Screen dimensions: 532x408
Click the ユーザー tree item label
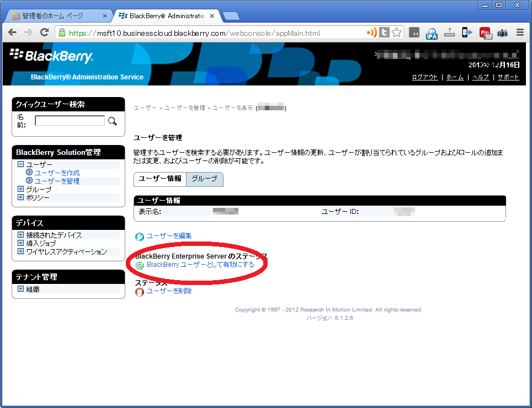tap(39, 164)
